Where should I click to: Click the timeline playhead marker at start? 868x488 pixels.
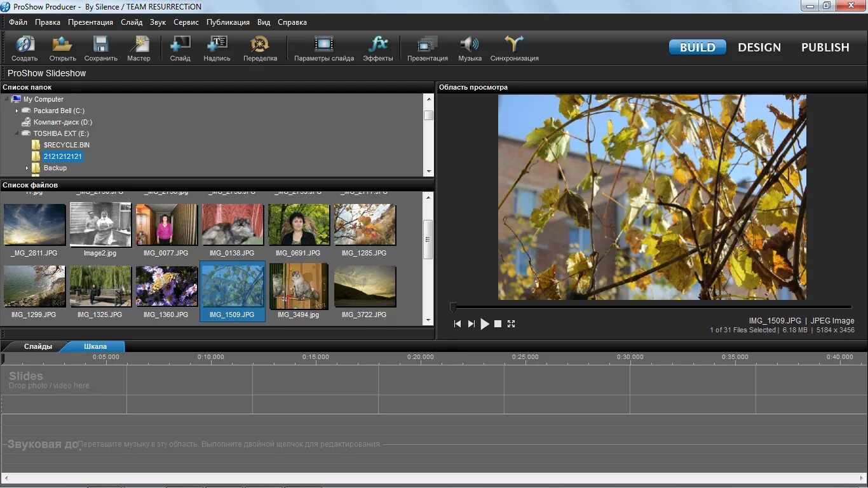pos(3,359)
